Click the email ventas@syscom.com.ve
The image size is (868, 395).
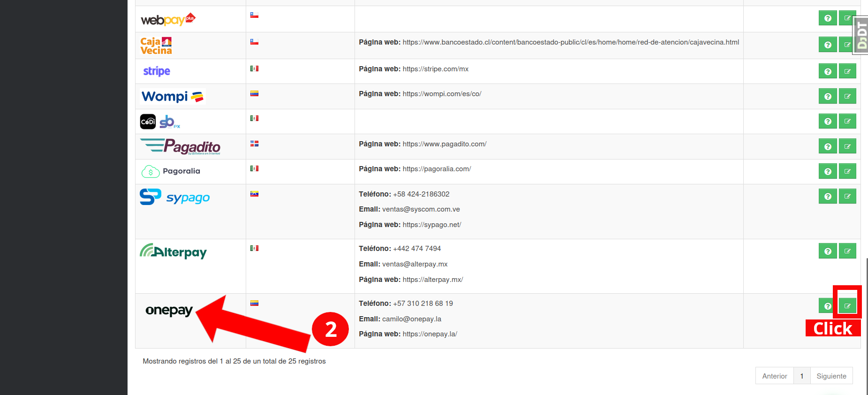[x=421, y=209]
